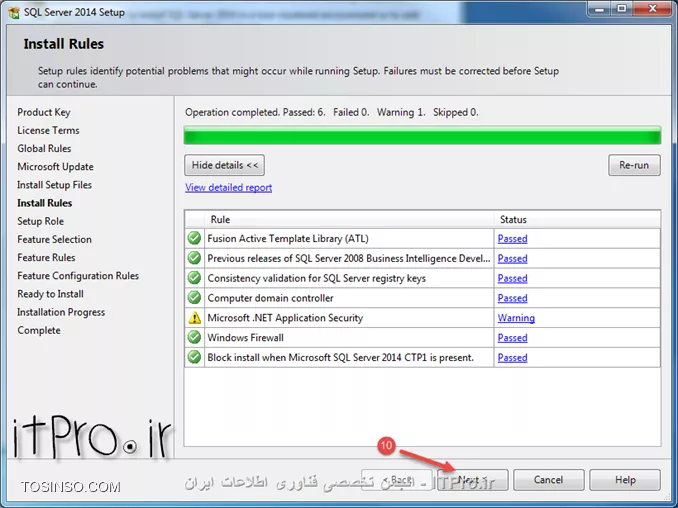Select Setup Role step in sidebar
Viewport: 678px width, 508px height.
tap(41, 221)
